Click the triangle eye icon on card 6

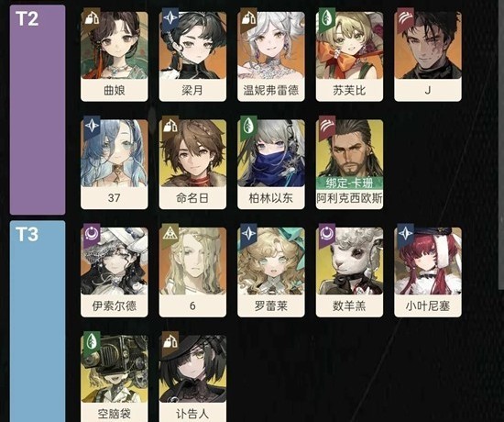pyautogui.click(x=170, y=234)
